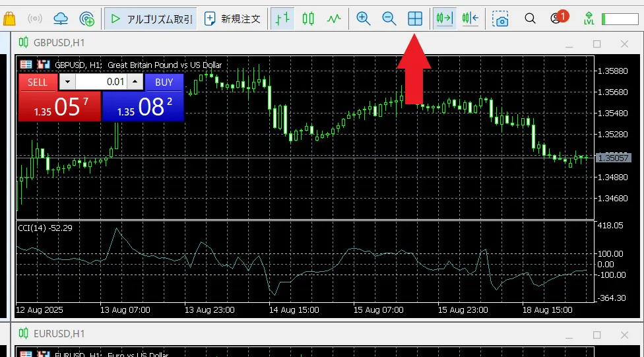Click the blue BUY button

tap(164, 82)
